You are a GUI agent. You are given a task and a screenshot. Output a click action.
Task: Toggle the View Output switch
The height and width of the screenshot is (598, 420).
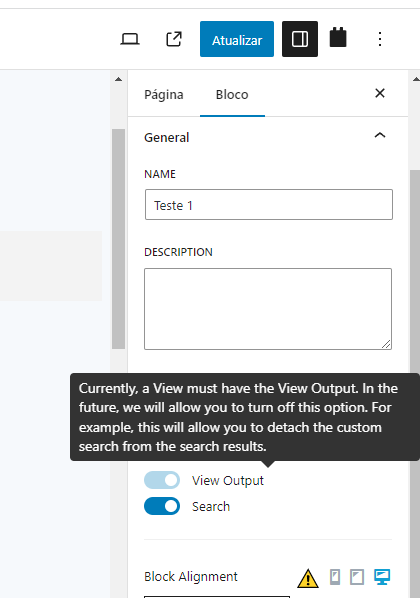(162, 480)
